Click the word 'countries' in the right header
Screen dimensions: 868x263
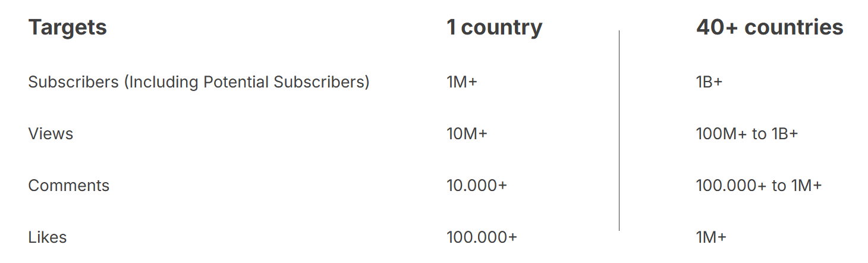coord(794,27)
